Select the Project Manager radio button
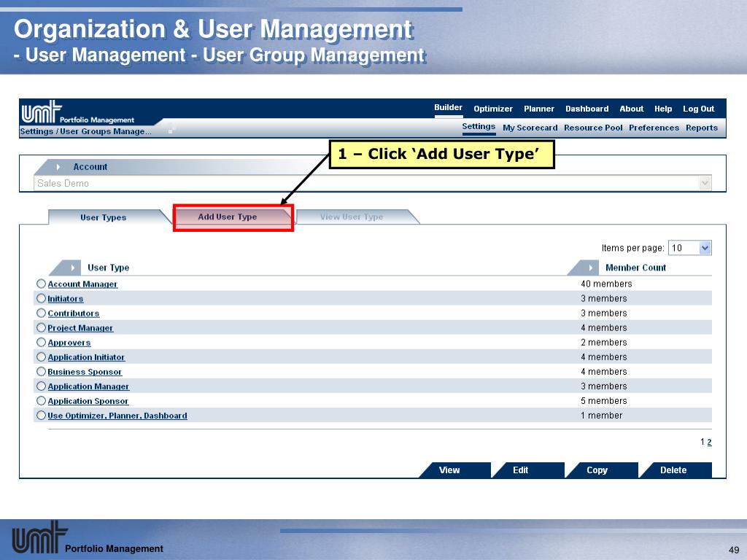 pyautogui.click(x=41, y=327)
